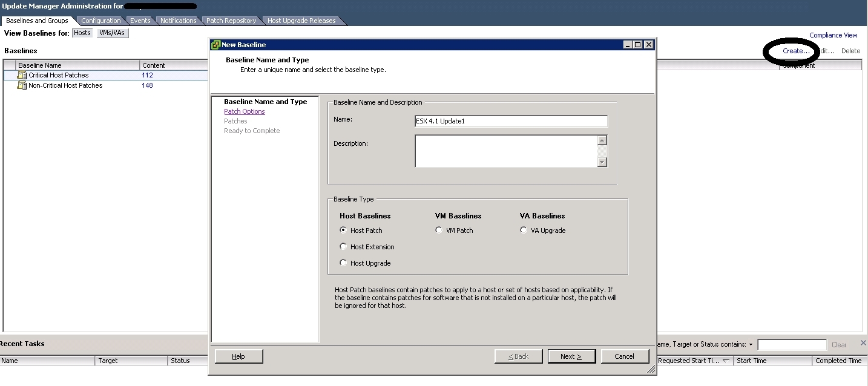
Task: Open the Notifications tab
Action: pos(178,21)
